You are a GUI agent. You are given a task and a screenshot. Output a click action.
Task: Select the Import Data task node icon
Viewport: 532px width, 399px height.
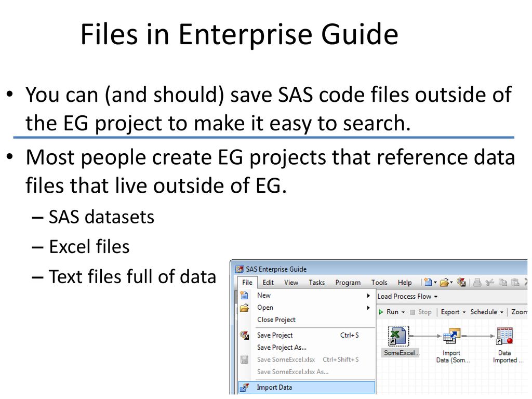[x=451, y=336]
